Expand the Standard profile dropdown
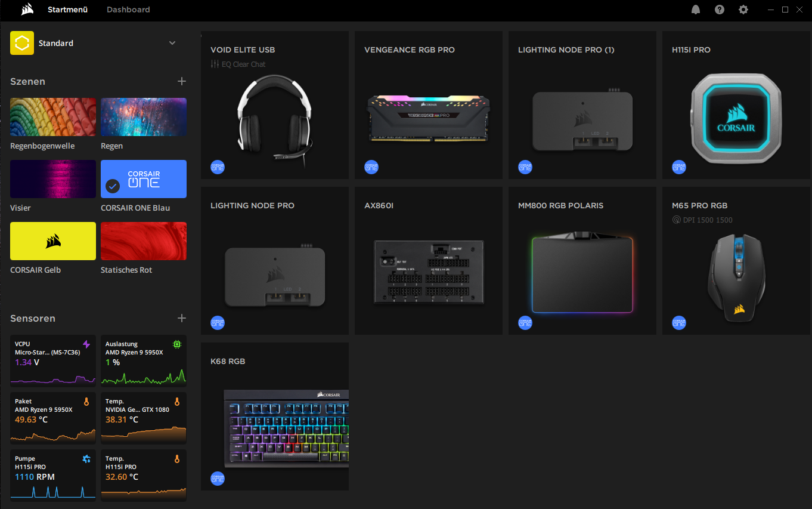Viewport: 812px width, 509px height. click(x=172, y=43)
